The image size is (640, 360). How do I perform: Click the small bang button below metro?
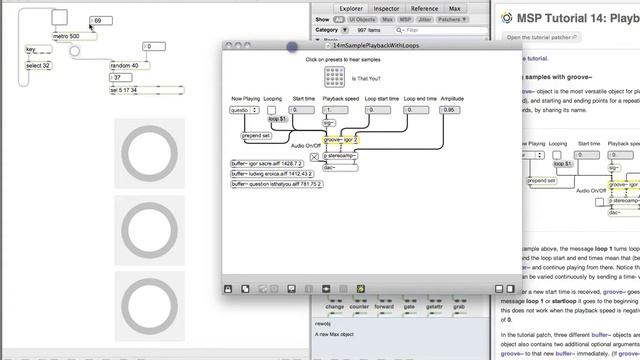click(x=74, y=51)
